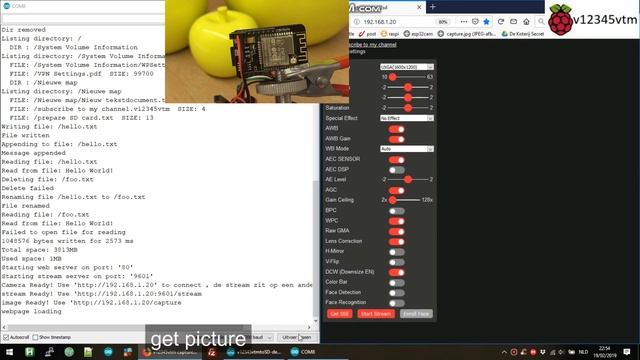
Task: Click the Enroll Face button
Action: 416,313
